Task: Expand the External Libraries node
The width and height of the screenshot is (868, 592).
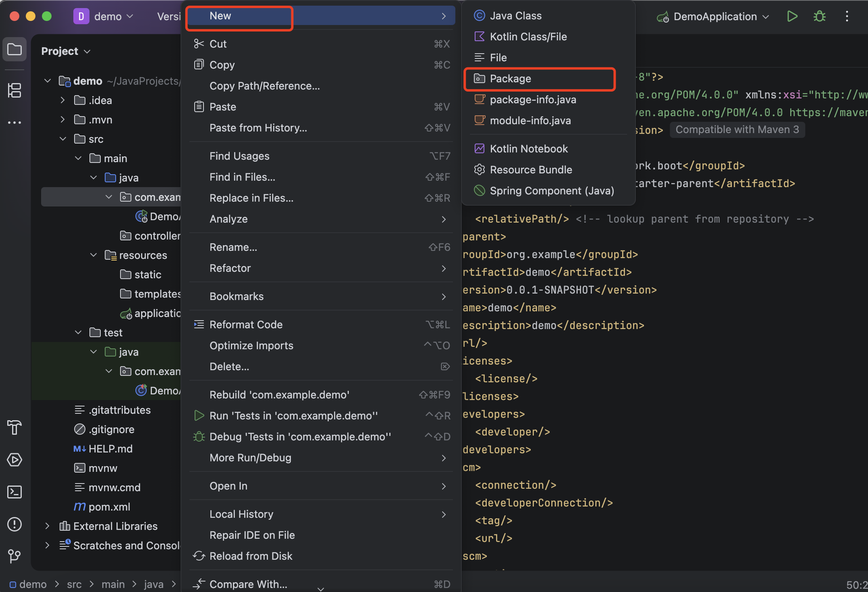Action: [47, 526]
